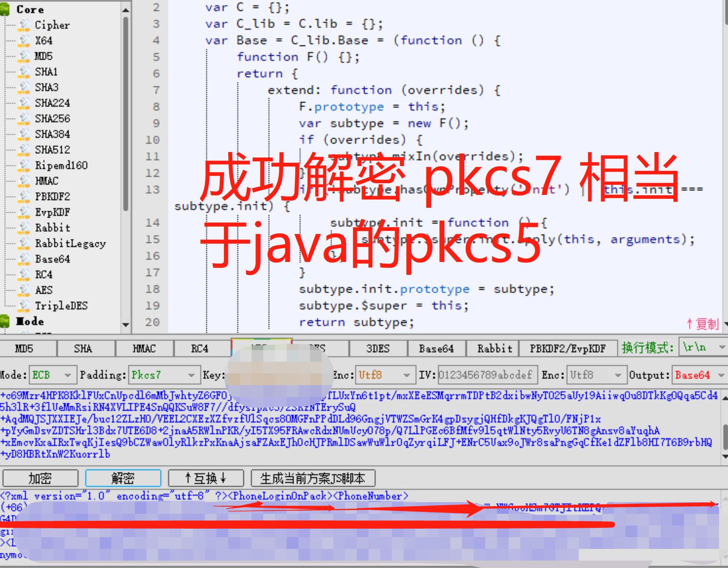Select the Ripemd160 tree label
Screen dimensions: 728x568
(x=62, y=165)
